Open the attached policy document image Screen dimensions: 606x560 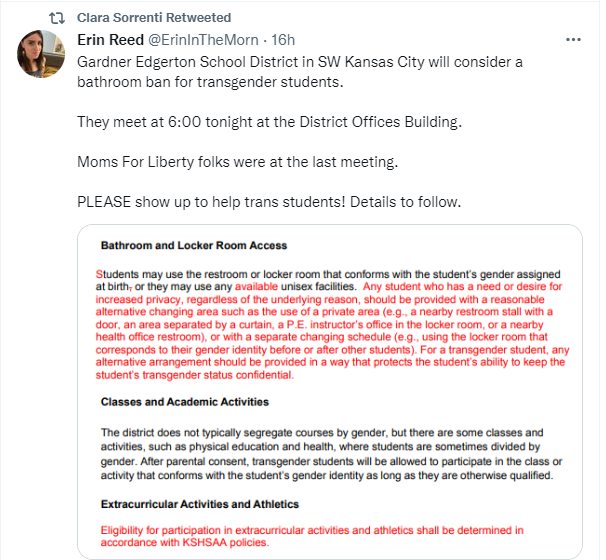point(330,390)
